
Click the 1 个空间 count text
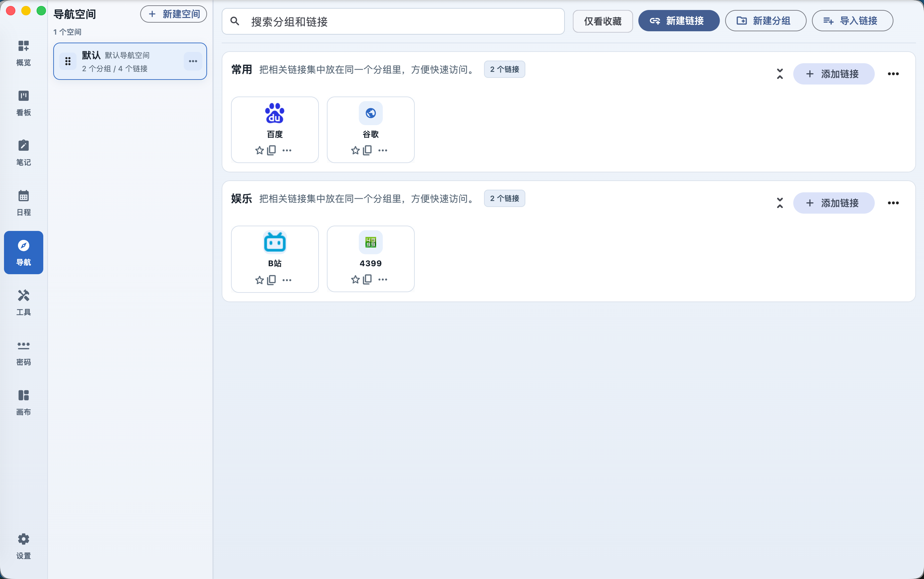[x=67, y=32]
